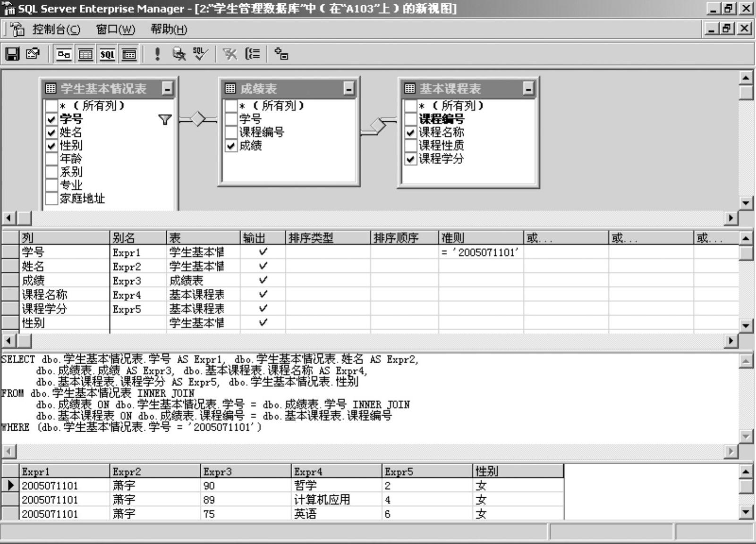Viewport: 756px width, 544px height.
Task: Click the join diamond between 学生基本情况表 and 成绩表
Action: [x=198, y=119]
